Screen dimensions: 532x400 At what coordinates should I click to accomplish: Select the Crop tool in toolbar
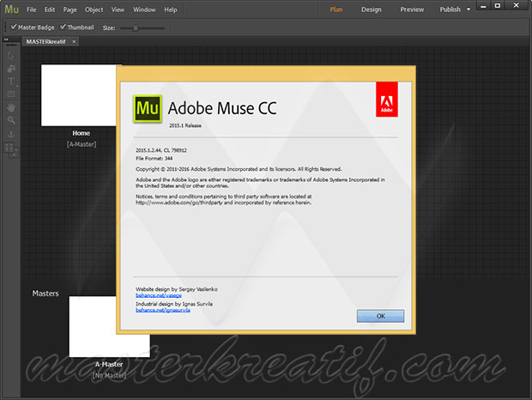coord(11,68)
